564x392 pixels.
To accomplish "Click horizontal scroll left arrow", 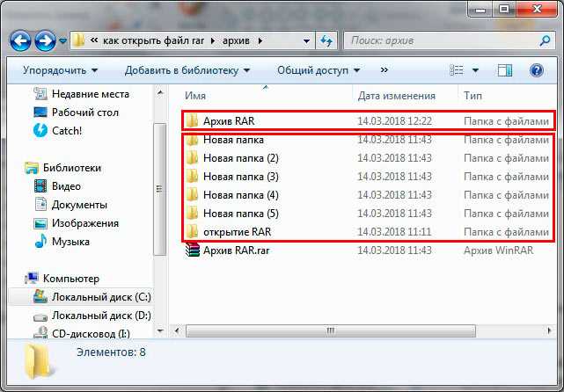I will (176, 330).
